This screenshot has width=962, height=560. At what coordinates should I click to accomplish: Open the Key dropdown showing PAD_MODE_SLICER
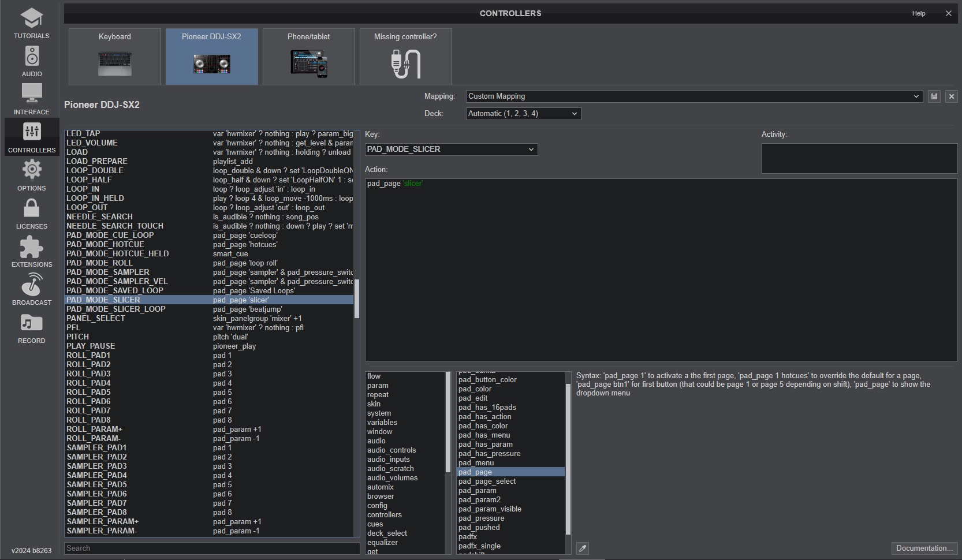pyautogui.click(x=451, y=150)
